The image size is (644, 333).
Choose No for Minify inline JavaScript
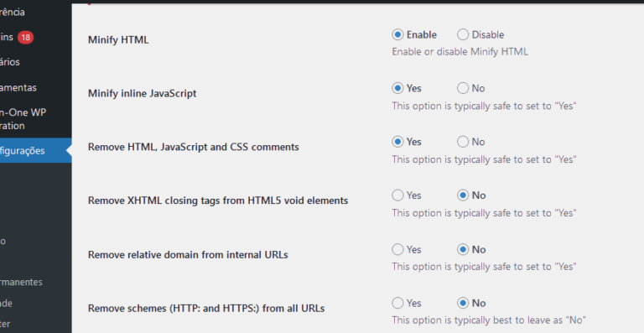click(463, 88)
